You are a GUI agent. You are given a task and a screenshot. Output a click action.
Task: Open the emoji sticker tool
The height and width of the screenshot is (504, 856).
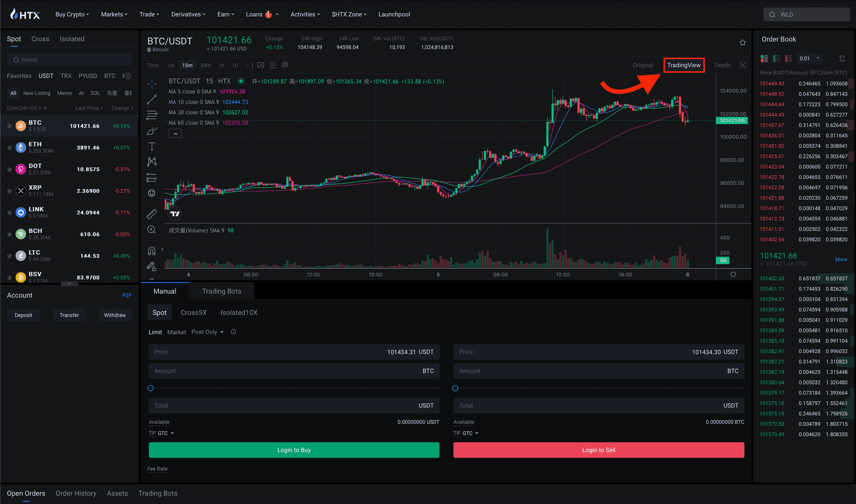pyautogui.click(x=151, y=193)
